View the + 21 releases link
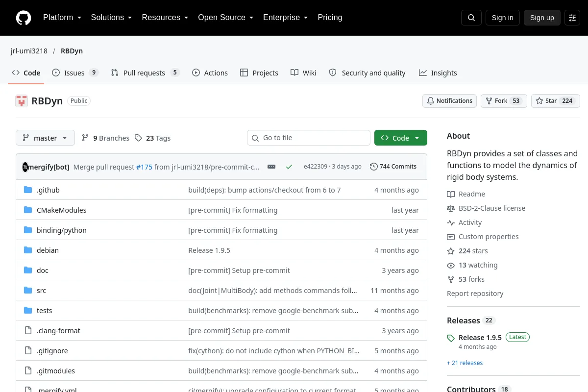The width and height of the screenshot is (588, 392). point(465,363)
